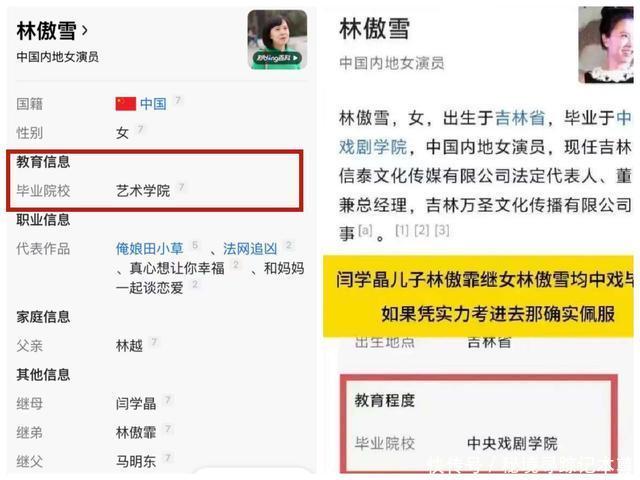Tap the play icon on the left profile video thumbnail
The image size is (640, 480).
[x=296, y=58]
